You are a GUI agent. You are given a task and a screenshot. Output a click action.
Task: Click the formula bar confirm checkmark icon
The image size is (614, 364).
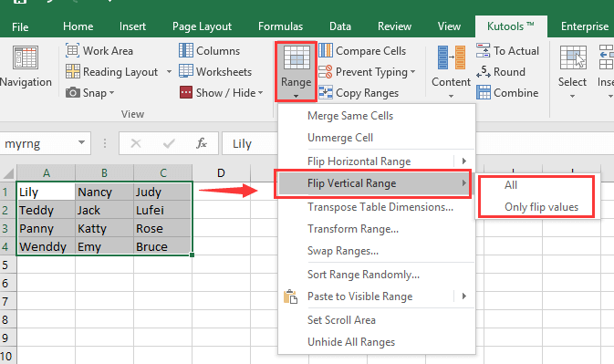[169, 143]
